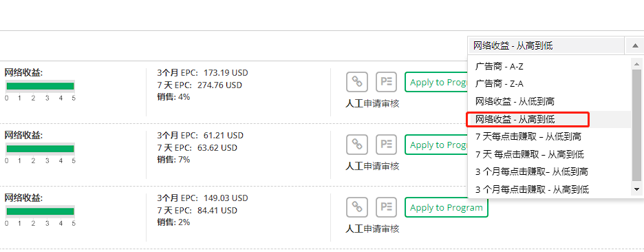Click the dropdown list scrollbar down arrow
The height and width of the screenshot is (252, 644).
(x=637, y=189)
